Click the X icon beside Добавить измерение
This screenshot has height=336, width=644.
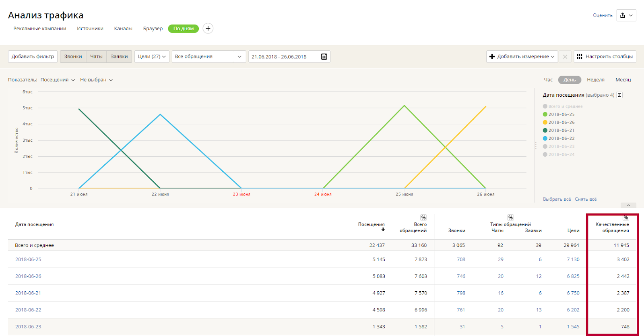pos(565,57)
